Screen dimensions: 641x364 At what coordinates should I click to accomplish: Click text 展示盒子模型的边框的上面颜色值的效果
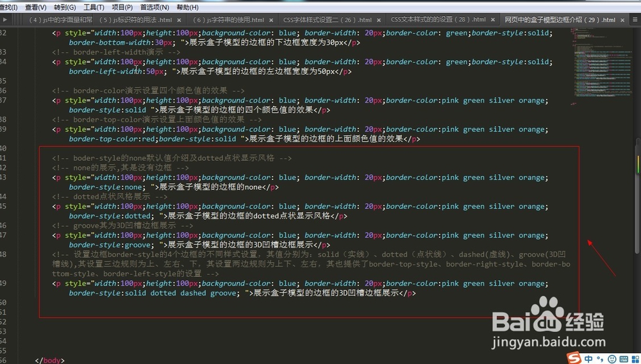pyautogui.click(x=326, y=139)
